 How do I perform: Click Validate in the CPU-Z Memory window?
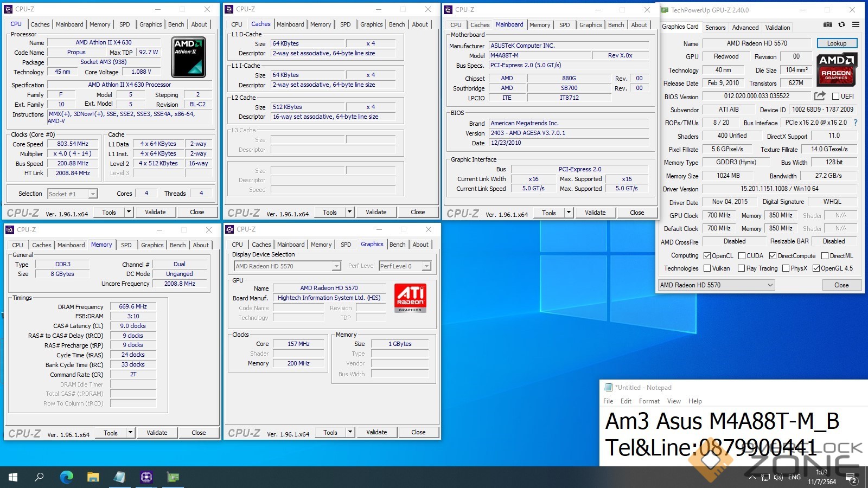157,433
